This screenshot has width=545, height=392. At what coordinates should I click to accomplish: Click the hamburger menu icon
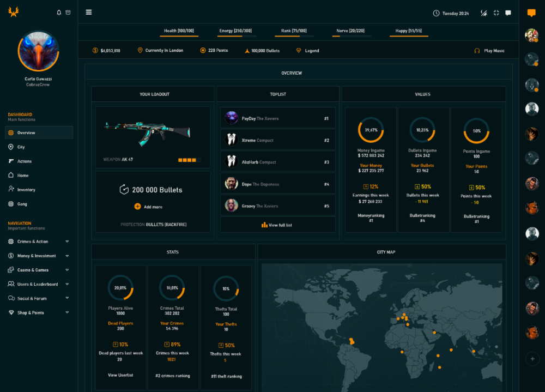click(x=89, y=13)
